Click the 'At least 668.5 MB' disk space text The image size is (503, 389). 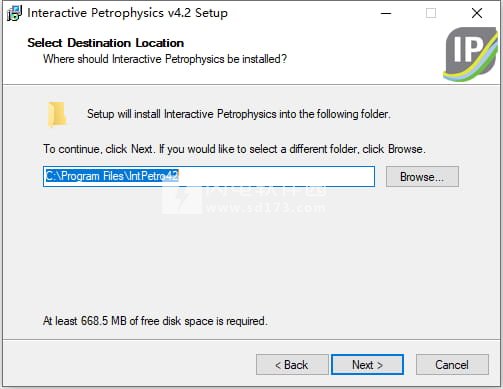click(155, 321)
